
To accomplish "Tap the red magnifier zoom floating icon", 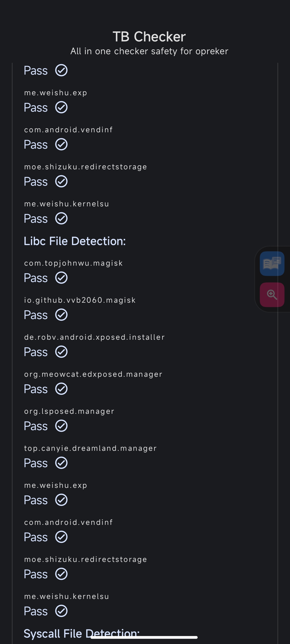I will (x=272, y=295).
